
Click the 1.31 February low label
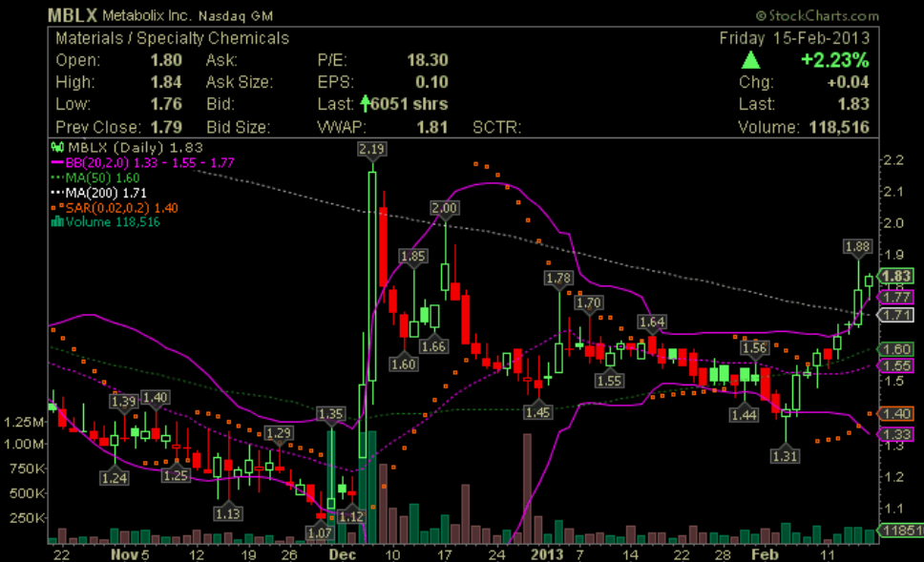785,456
